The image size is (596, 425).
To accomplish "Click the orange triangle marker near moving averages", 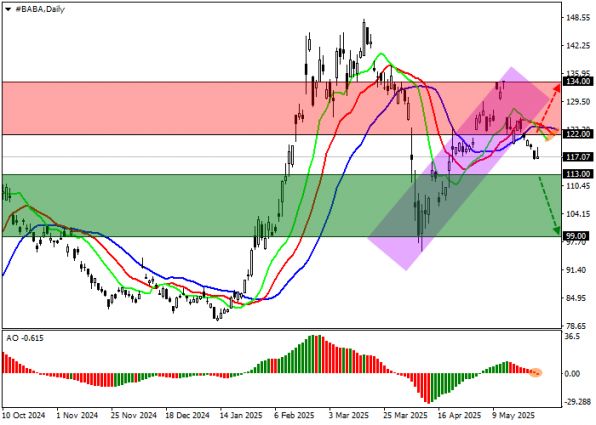I will tap(550, 136).
